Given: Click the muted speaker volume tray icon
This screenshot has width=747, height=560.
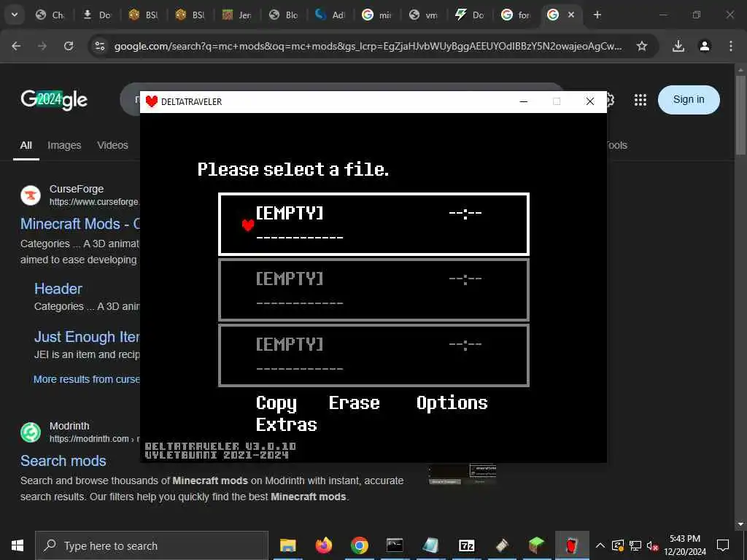Looking at the screenshot, I should pos(652,545).
